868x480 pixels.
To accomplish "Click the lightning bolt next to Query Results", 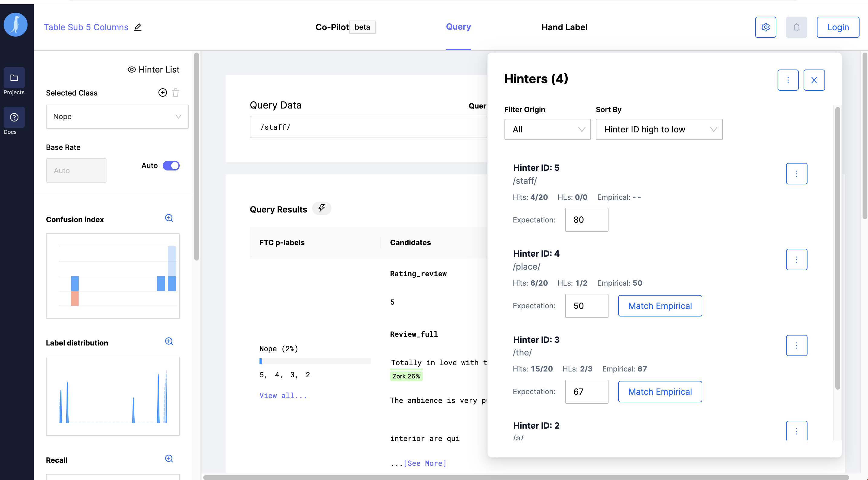I will coord(321,208).
